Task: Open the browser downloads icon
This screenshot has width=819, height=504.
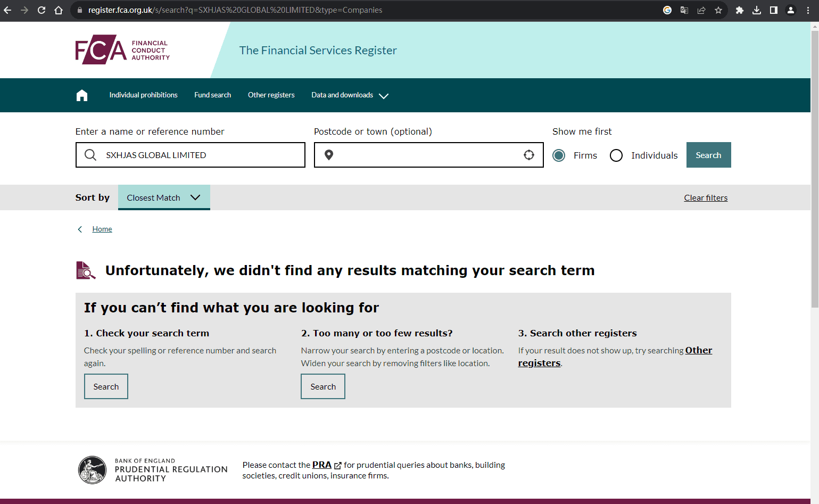Action: pyautogui.click(x=757, y=10)
